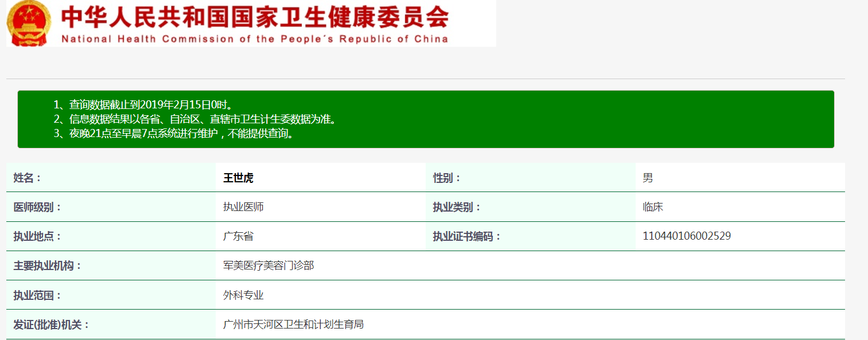The width and height of the screenshot is (868, 340).
Task: Click the National Health Commission English subtitle
Action: coord(255,39)
